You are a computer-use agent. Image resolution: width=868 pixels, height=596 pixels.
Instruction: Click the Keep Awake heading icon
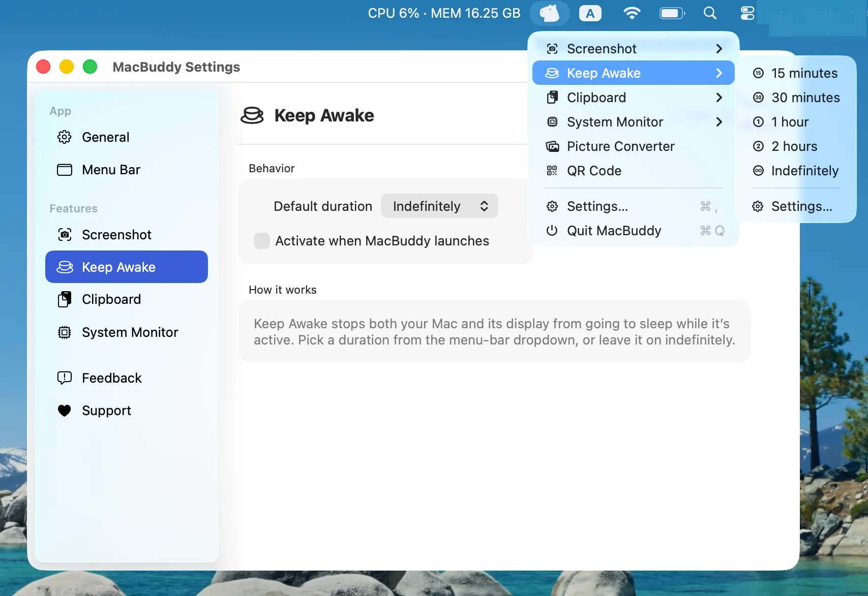click(252, 115)
